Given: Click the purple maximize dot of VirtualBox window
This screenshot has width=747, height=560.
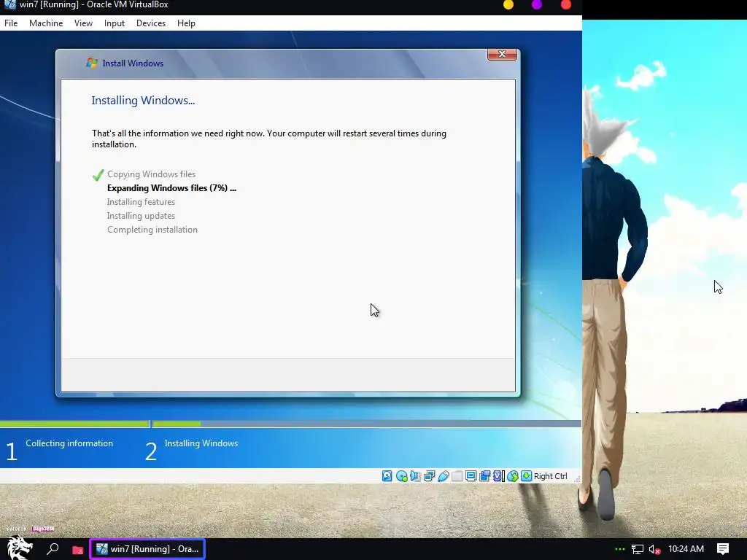Looking at the screenshot, I should (x=537, y=5).
